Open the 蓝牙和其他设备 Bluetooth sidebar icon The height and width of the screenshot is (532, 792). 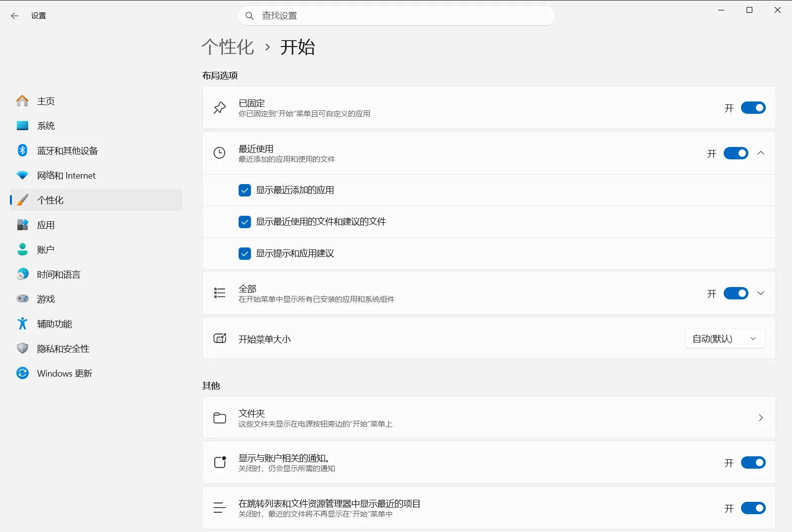click(x=22, y=150)
